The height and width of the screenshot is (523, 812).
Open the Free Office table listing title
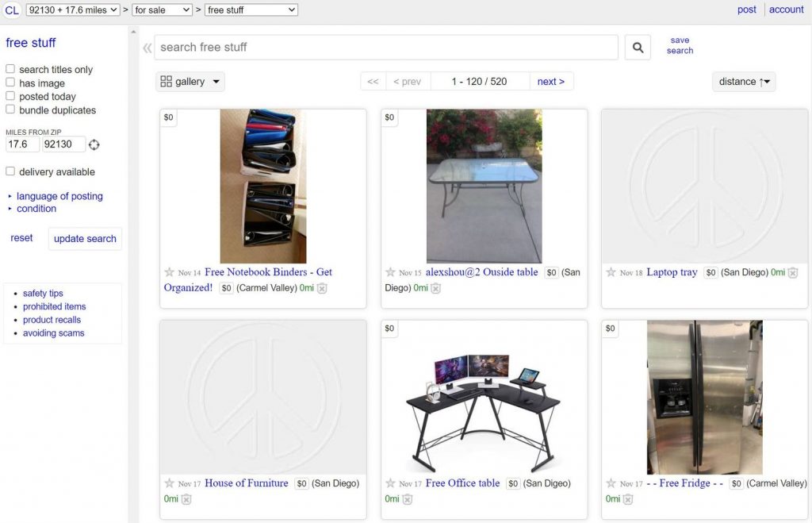pyautogui.click(x=462, y=483)
